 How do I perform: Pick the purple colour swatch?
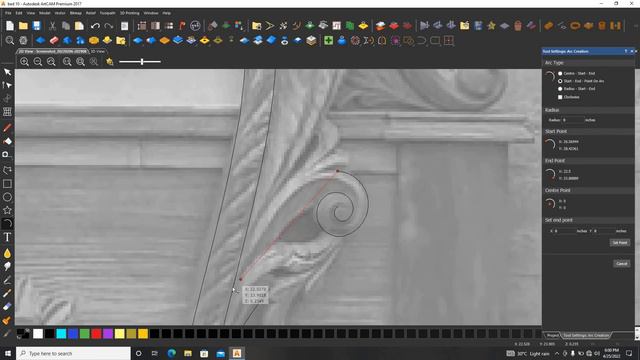pos(108,334)
